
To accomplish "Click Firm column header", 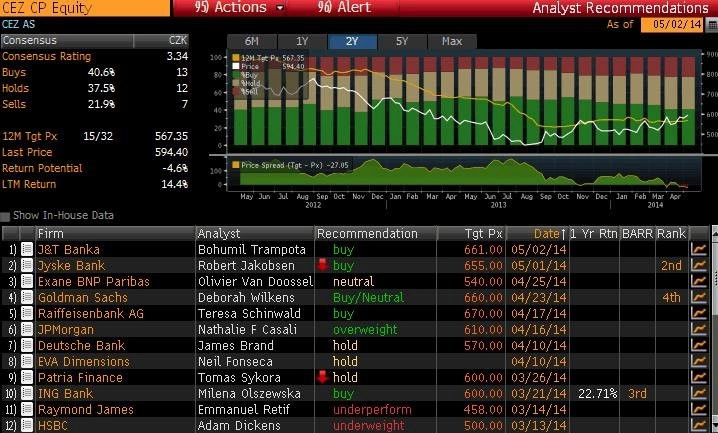I will (115, 234).
